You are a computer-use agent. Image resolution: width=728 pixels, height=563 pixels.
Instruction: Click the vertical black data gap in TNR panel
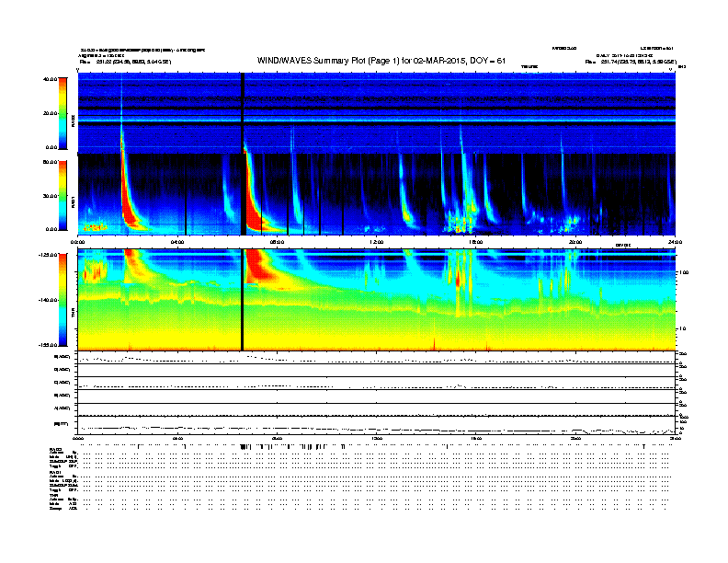242,300
